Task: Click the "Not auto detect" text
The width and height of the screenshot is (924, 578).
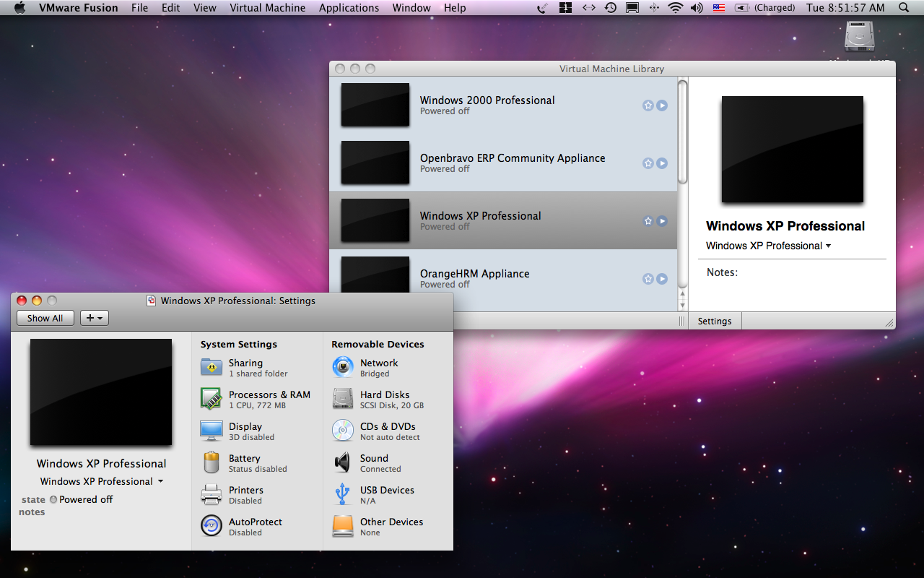Action: [390, 437]
